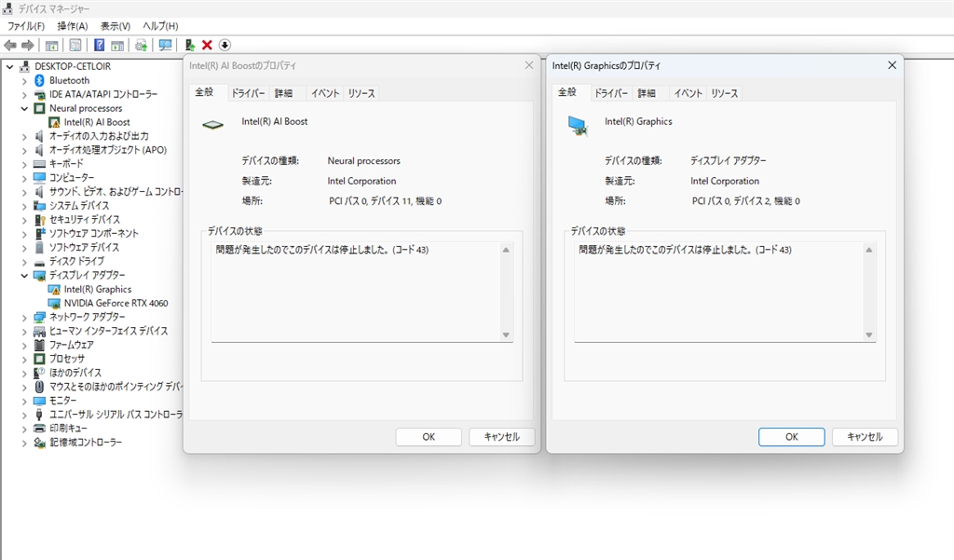Click the ファームウェア chip icon
Image resolution: width=954 pixels, height=560 pixels.
pos(39,345)
